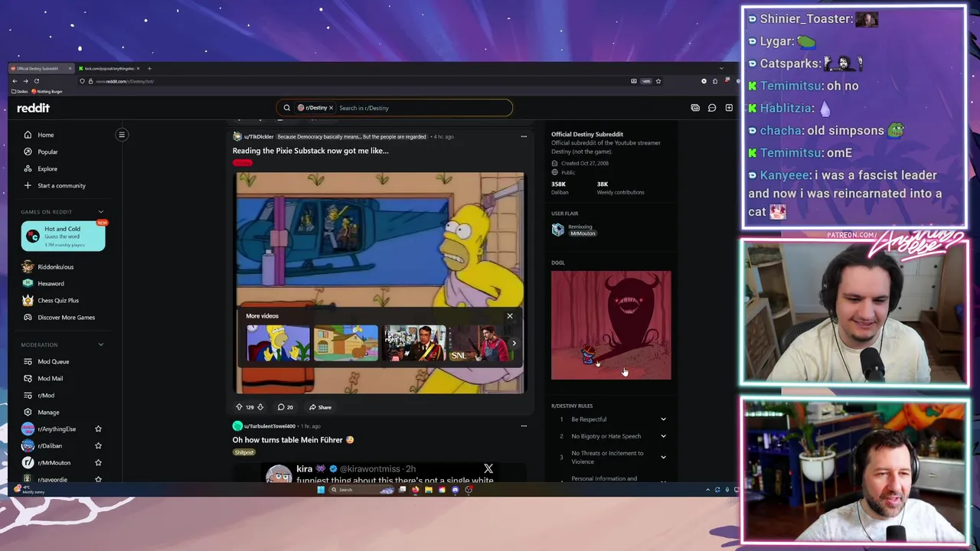This screenshot has width=980, height=551.
Task: Open the Hot and Cold game card
Action: coord(63,236)
